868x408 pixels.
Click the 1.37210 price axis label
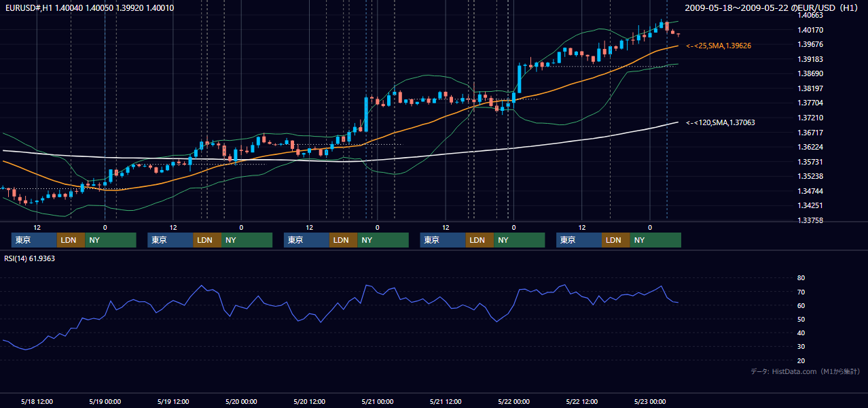810,118
